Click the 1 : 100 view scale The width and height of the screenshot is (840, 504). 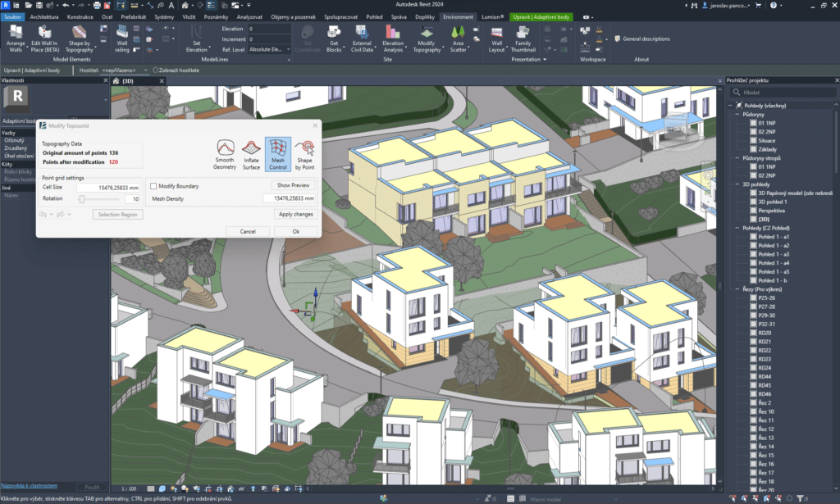129,488
